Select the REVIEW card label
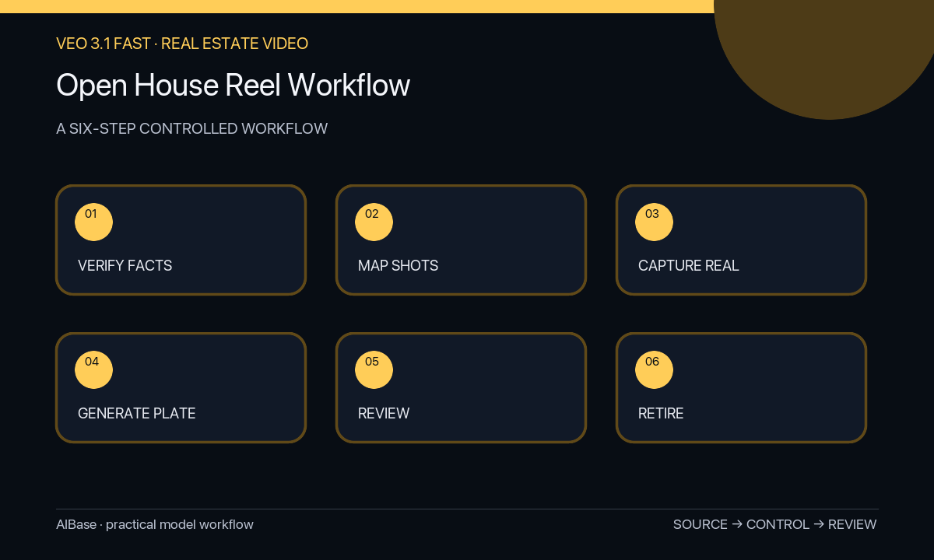Image resolution: width=934 pixels, height=560 pixels. pos(384,413)
